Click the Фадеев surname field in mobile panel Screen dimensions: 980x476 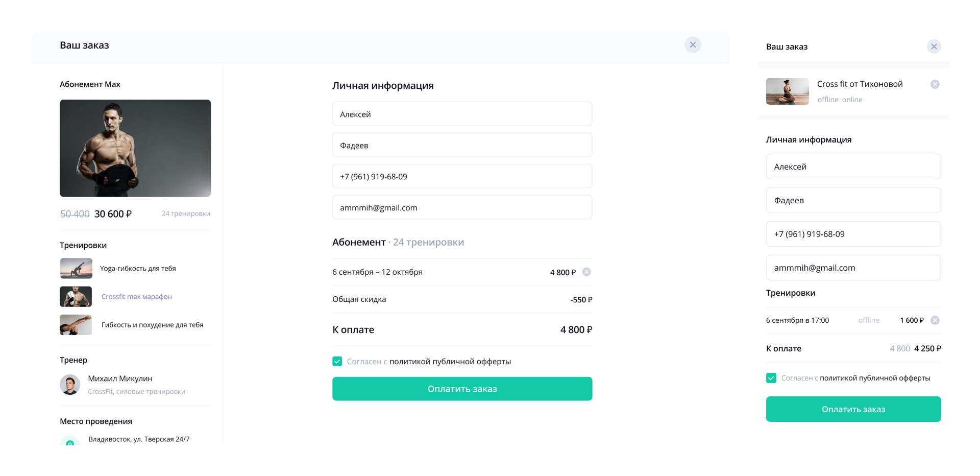(x=853, y=200)
